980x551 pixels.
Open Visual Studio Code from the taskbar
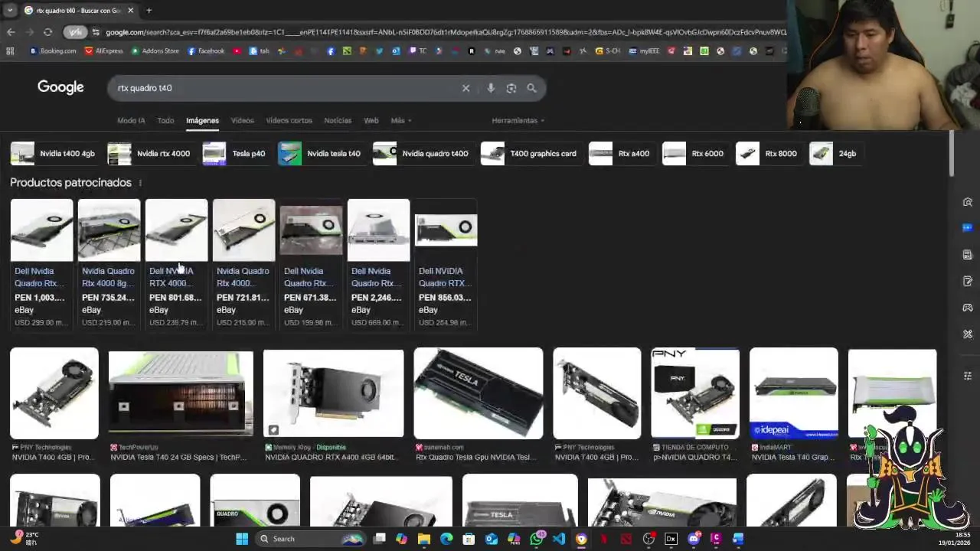(x=559, y=539)
